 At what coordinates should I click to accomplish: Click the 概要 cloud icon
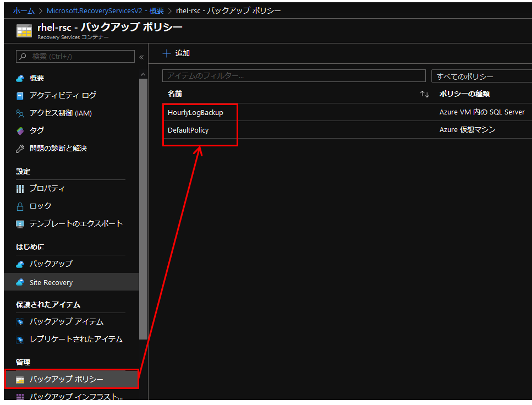point(20,79)
